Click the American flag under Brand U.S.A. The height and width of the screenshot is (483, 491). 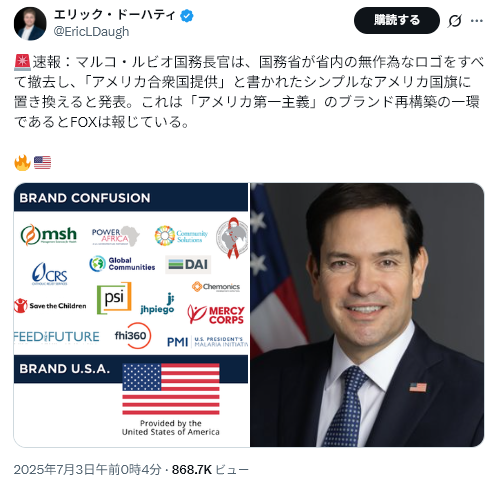[x=171, y=389]
